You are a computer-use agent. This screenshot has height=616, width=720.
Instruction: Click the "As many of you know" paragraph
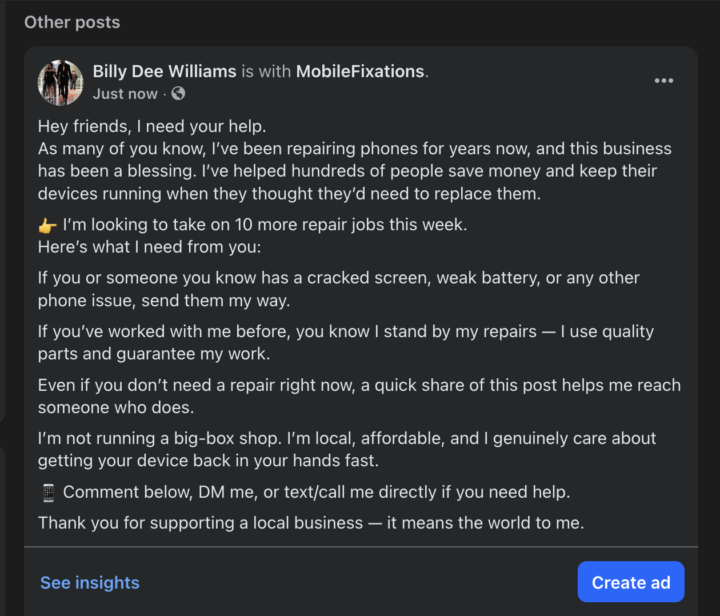(354, 170)
